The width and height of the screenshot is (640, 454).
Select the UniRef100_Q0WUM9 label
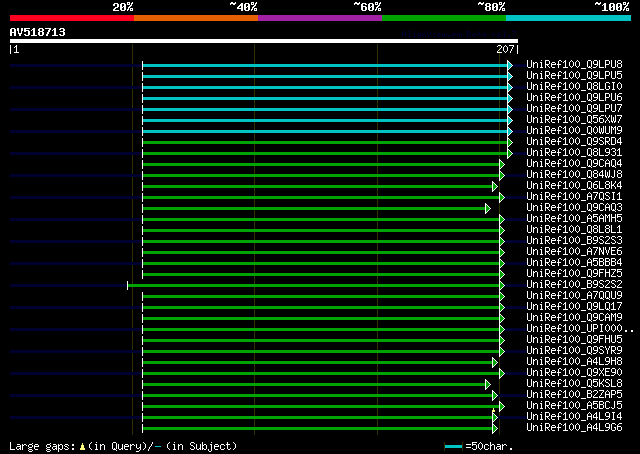click(574, 131)
